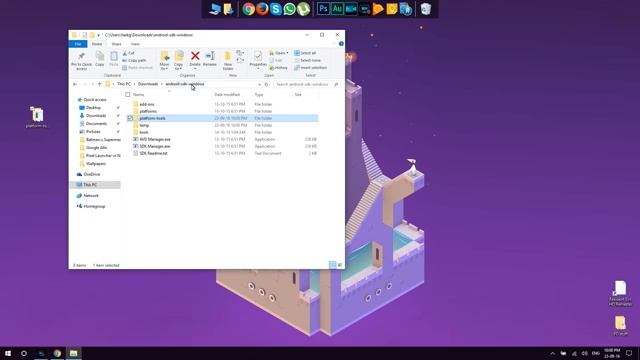Open the ribbon Help question mark icon
Image resolution: width=640 pixels, height=360 pixels.
click(341, 44)
